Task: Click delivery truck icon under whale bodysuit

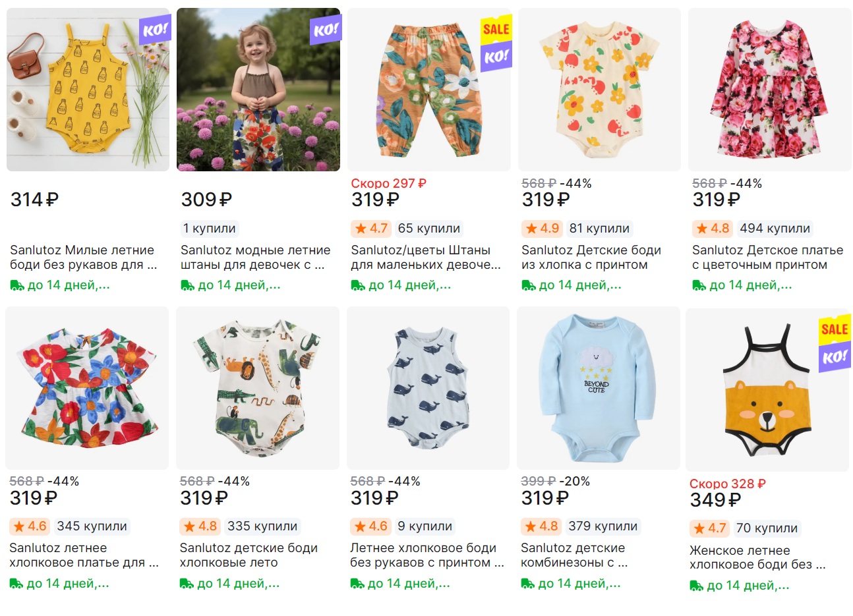Action: coord(357,584)
